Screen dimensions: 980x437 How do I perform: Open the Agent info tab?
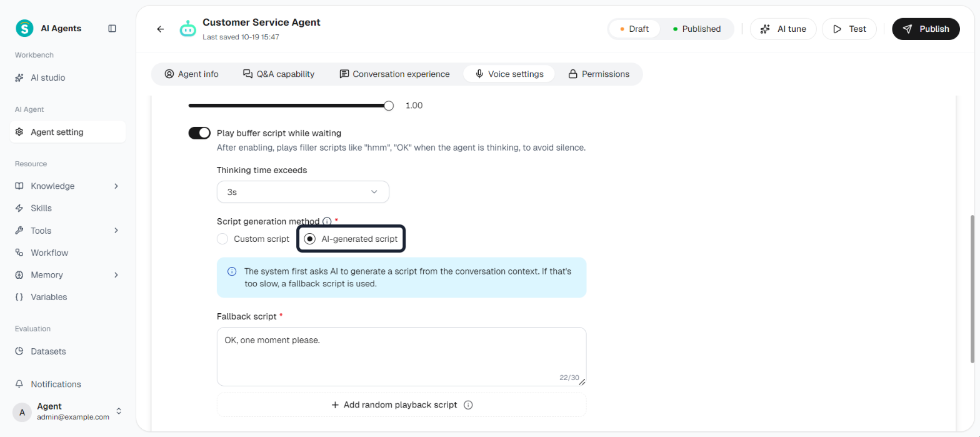191,74
